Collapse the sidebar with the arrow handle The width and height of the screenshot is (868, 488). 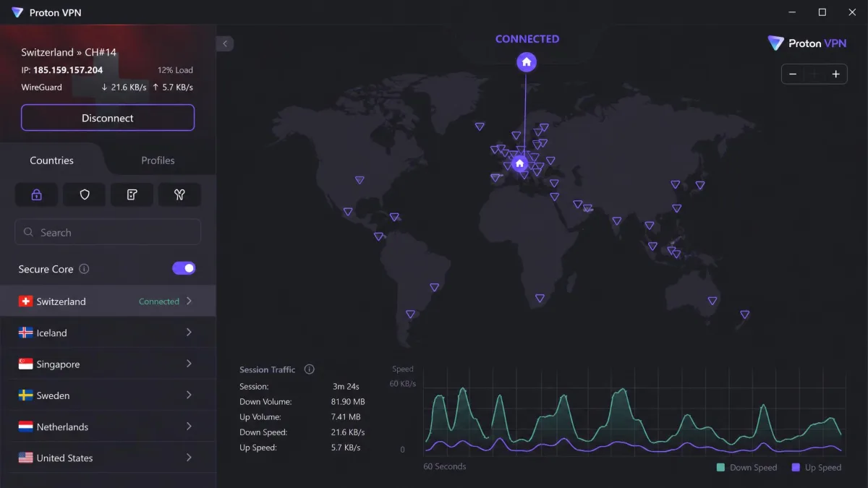point(225,44)
